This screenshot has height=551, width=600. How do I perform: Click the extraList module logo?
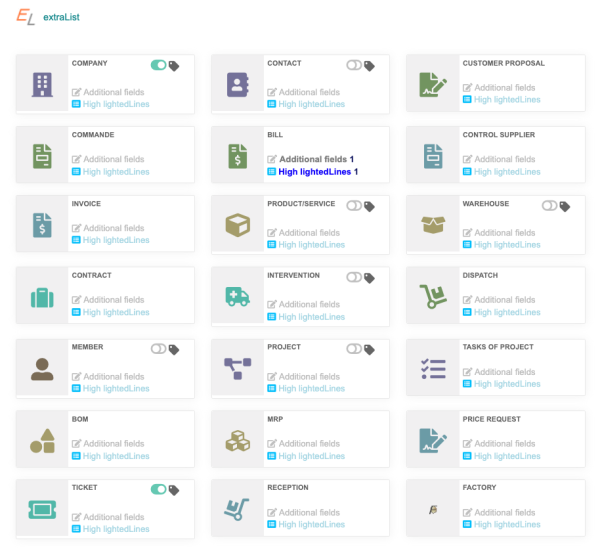(x=24, y=18)
